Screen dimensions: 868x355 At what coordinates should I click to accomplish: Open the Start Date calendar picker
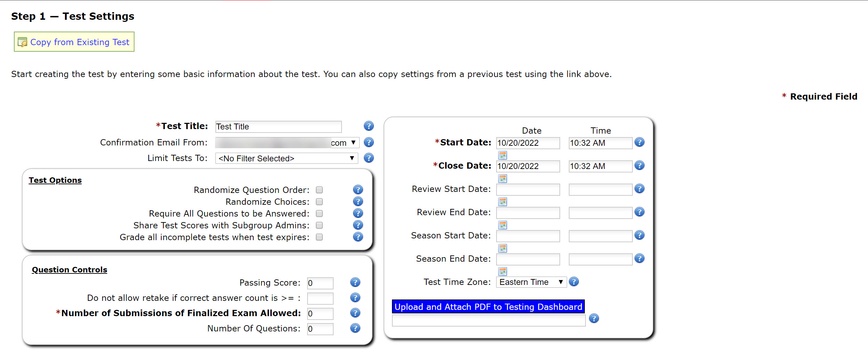503,155
